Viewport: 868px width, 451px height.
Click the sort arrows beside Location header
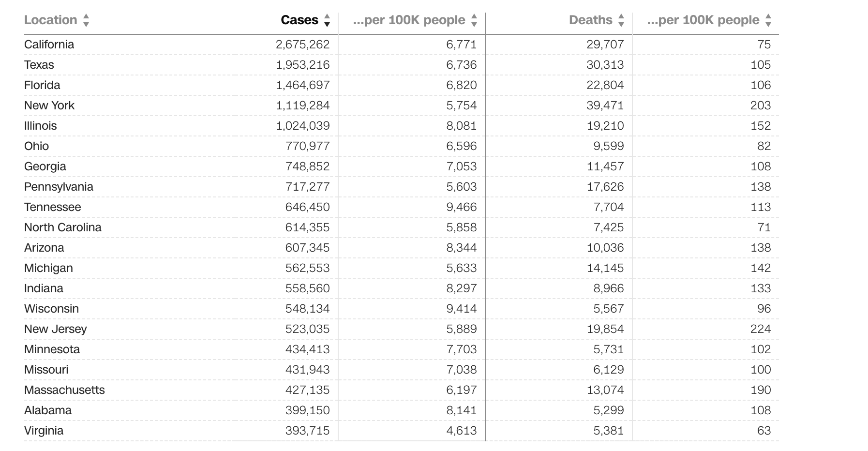[86, 20]
